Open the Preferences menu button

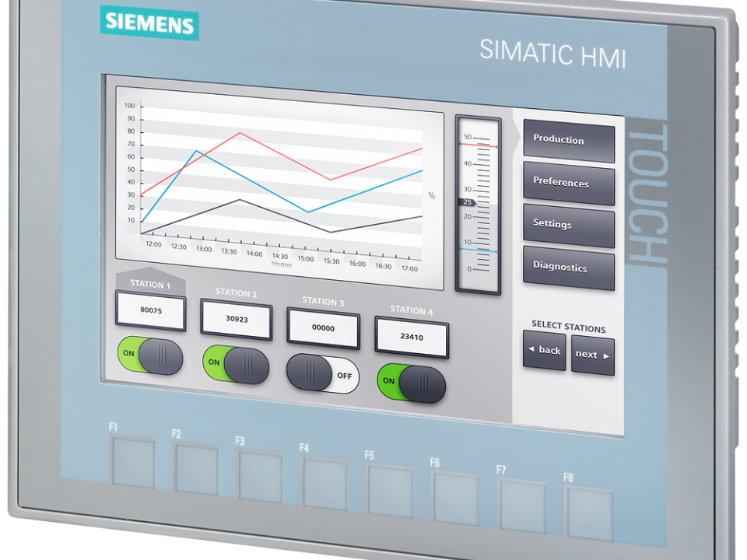click(x=569, y=184)
